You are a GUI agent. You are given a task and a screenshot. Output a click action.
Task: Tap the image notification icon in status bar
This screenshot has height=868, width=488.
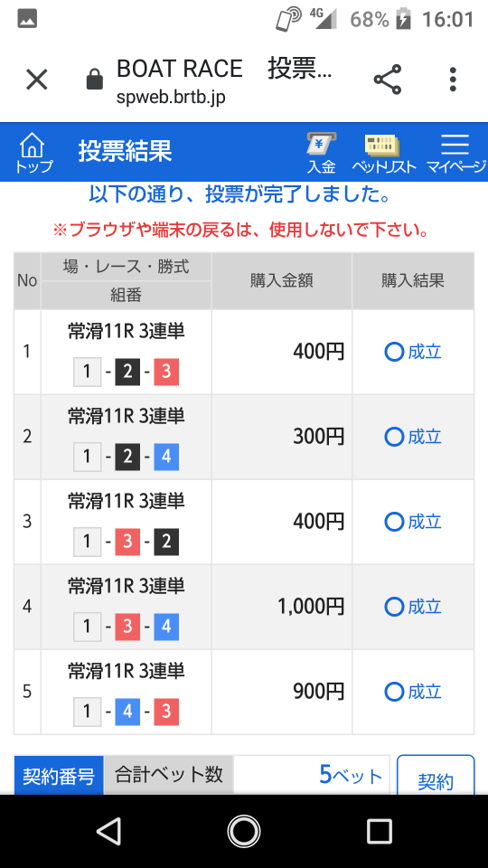(x=27, y=19)
